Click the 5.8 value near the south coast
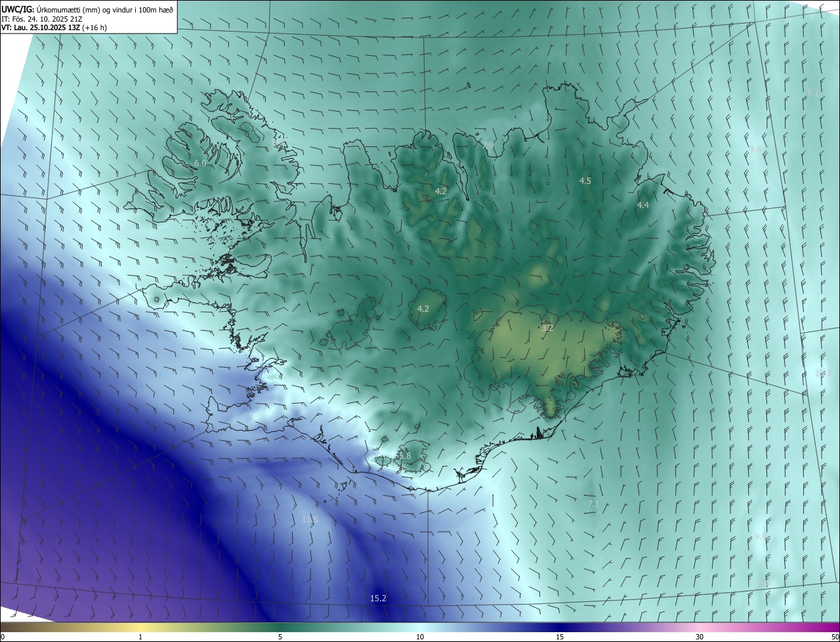840x642 pixels. (404, 456)
